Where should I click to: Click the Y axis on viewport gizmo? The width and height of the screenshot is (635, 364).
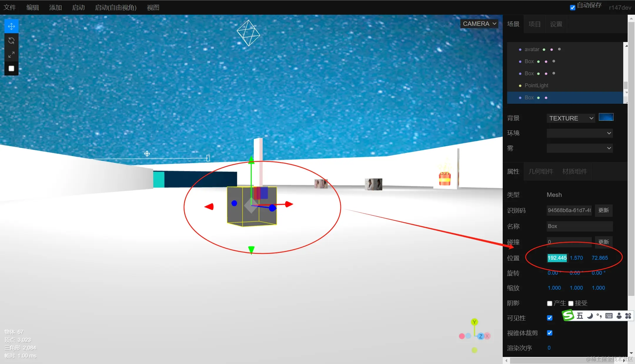474,322
